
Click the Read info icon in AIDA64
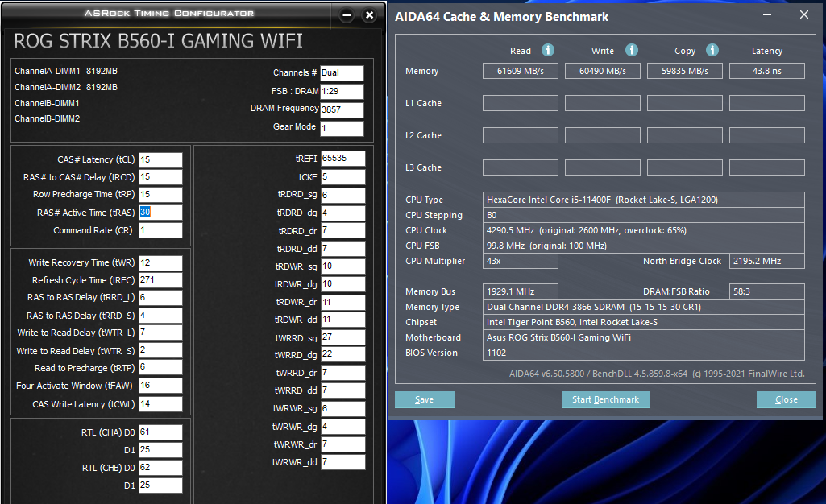point(548,50)
